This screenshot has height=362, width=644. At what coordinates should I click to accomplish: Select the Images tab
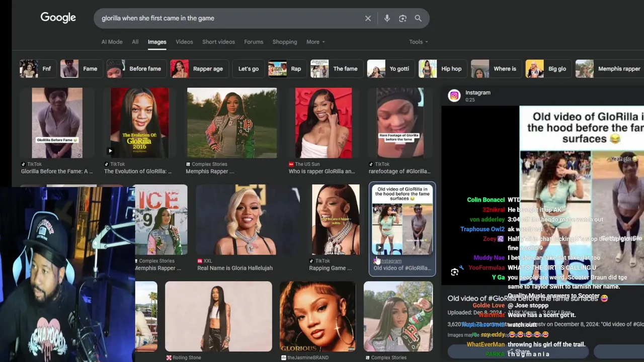coord(157,42)
